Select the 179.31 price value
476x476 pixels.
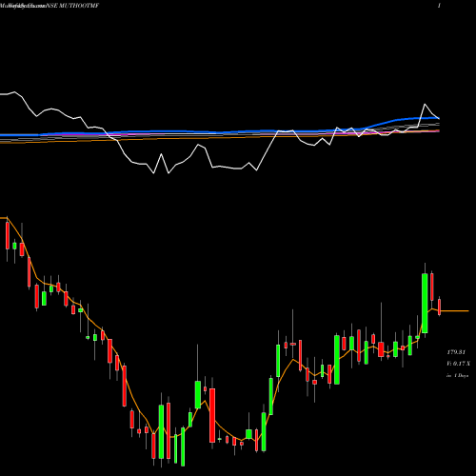[x=456, y=352]
